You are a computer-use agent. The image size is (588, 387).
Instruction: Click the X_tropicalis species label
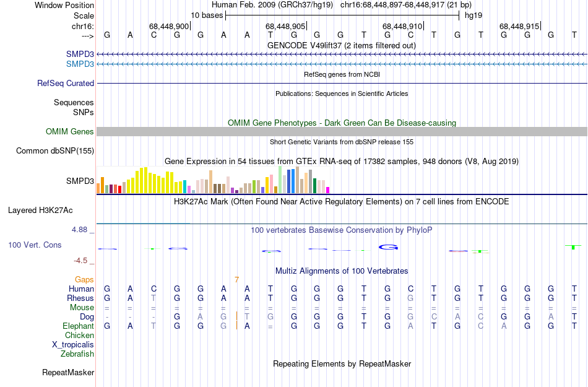point(73,345)
